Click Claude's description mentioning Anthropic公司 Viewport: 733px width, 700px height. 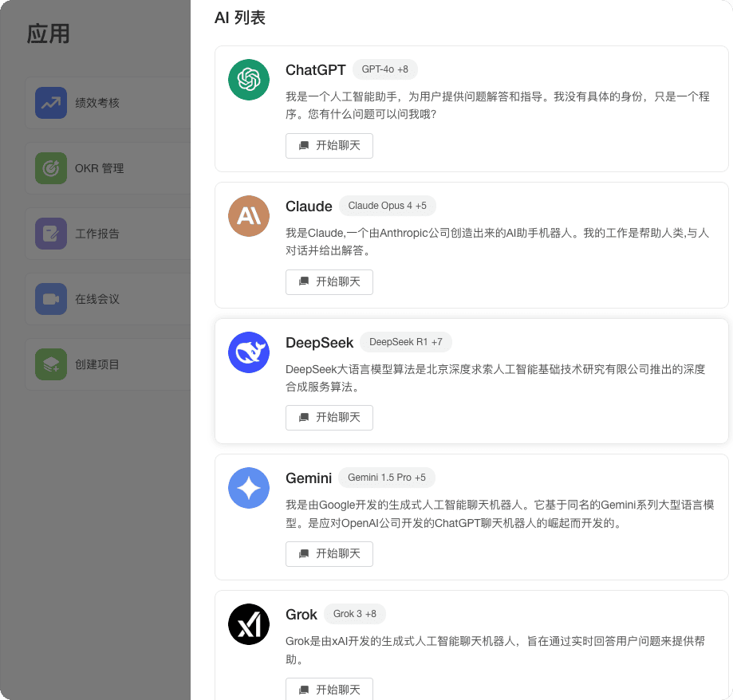pos(498,242)
